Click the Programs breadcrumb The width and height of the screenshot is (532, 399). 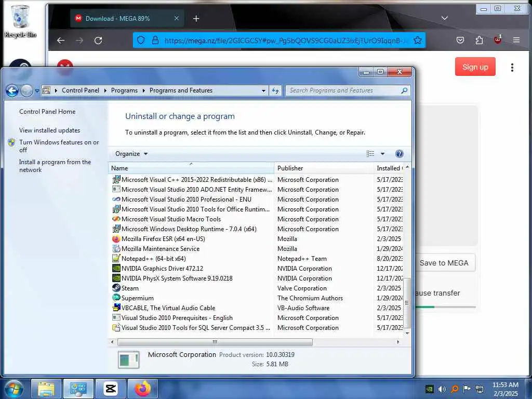[124, 90]
